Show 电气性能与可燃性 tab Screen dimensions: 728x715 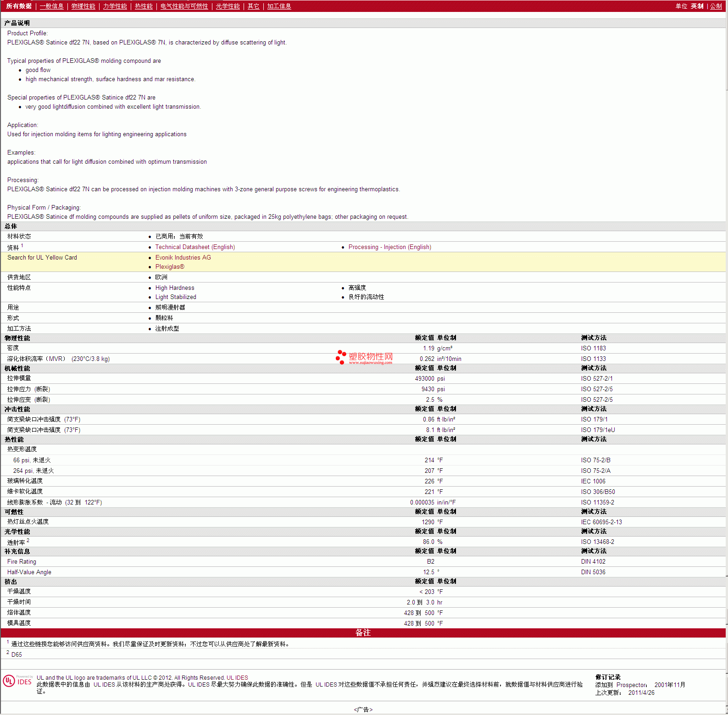(x=184, y=6)
